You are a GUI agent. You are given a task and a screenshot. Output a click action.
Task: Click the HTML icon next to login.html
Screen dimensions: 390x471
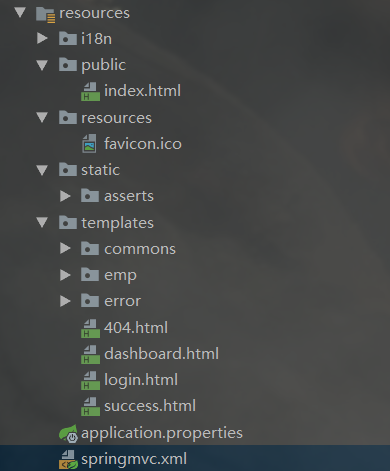90,381
